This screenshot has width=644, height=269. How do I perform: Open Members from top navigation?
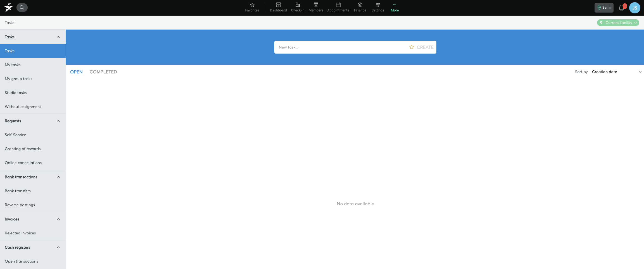point(316,8)
